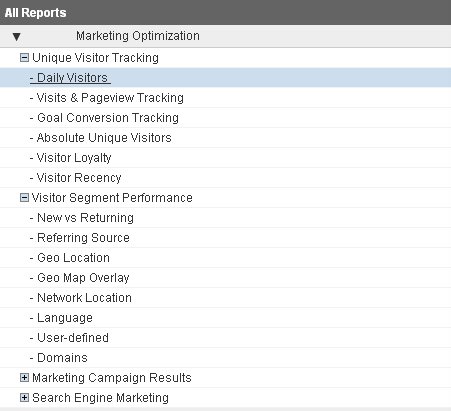Expand Marketing Campaign Results plus icon

coord(24,378)
